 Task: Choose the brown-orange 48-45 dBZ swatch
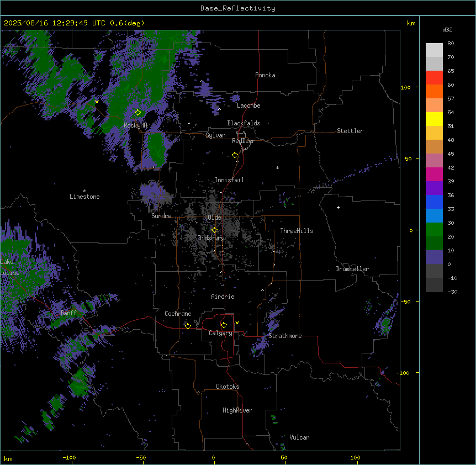434,146
